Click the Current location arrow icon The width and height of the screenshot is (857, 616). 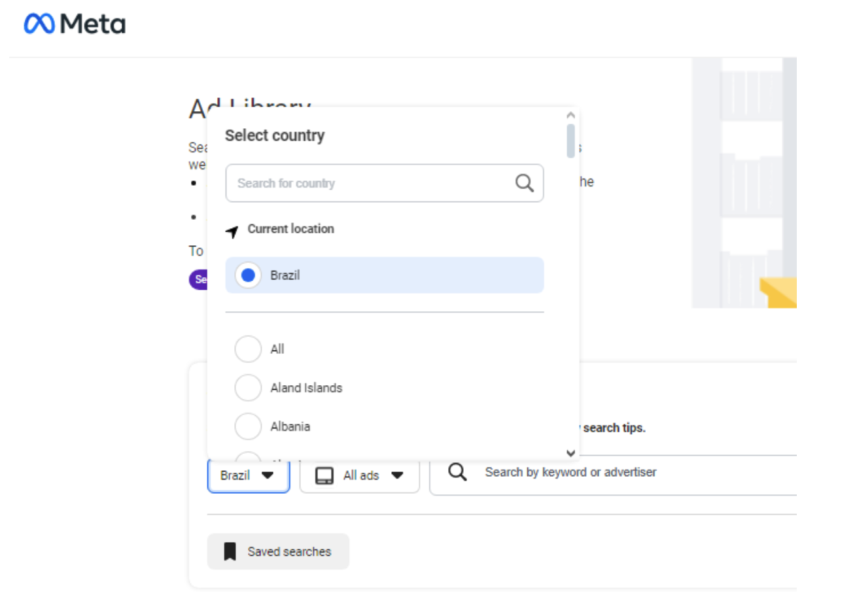point(232,231)
